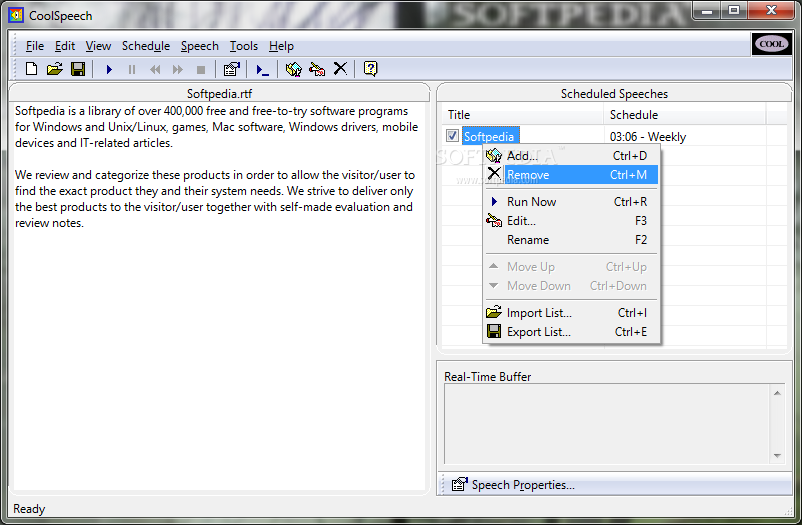
Task: Maximize the CoolSpeech window
Action: coord(734,11)
